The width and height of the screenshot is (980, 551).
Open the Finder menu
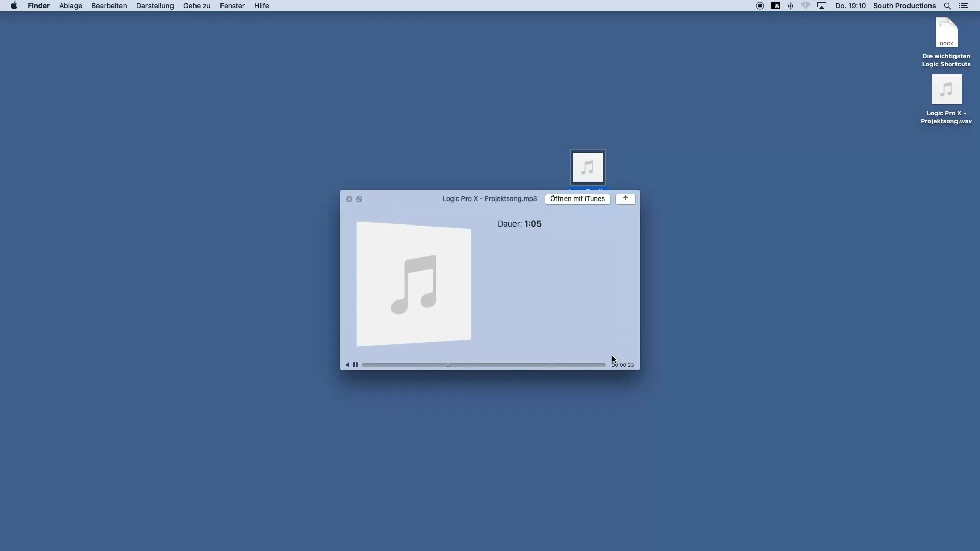coord(39,6)
